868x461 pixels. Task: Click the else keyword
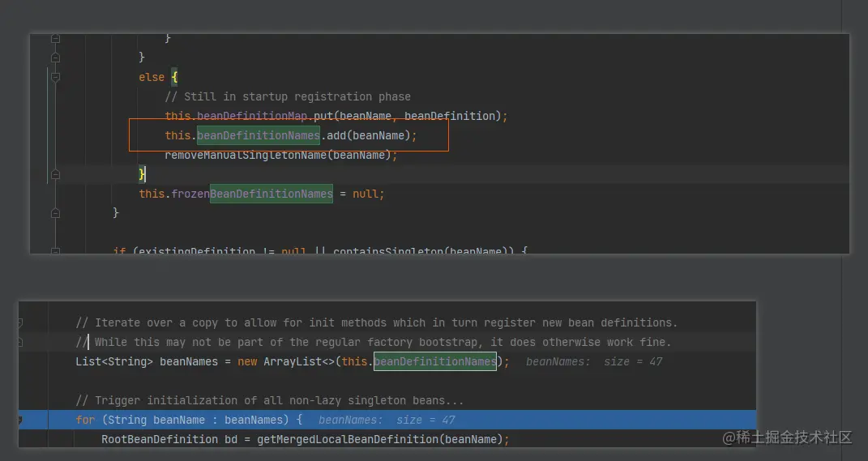[152, 77]
